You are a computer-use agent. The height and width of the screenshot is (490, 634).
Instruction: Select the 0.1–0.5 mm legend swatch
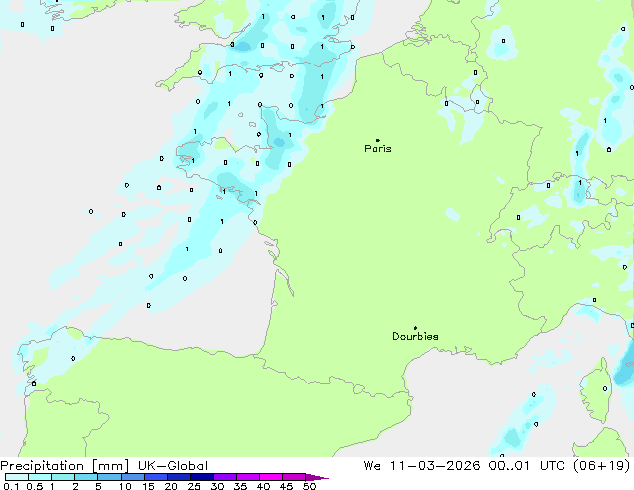tap(17, 477)
